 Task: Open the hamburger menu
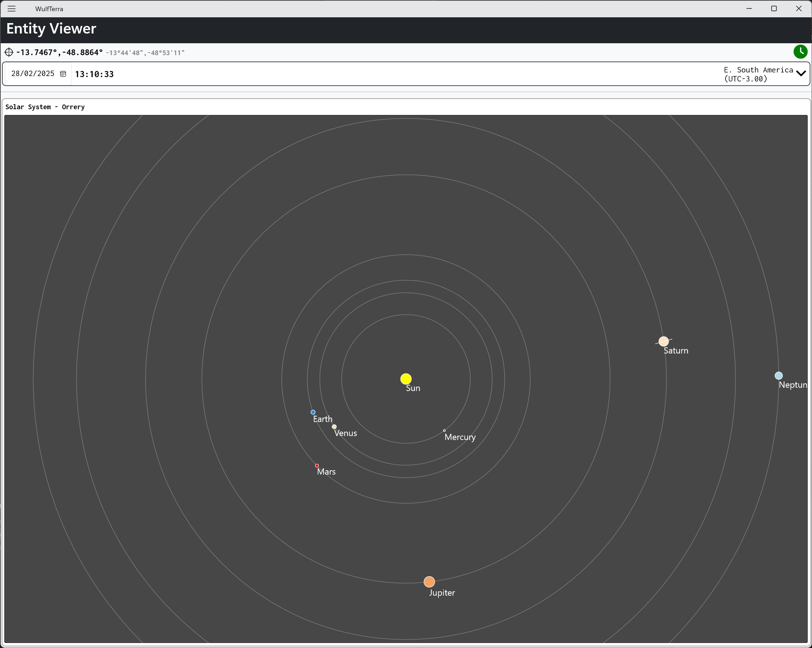pyautogui.click(x=12, y=9)
